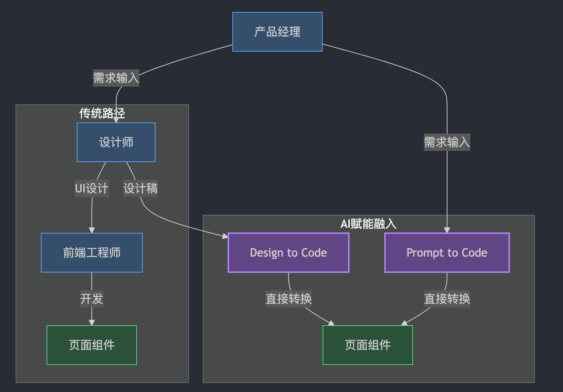Click the arrowhead pointing into Prompt to Code
The image size is (563, 392).
pos(447,230)
